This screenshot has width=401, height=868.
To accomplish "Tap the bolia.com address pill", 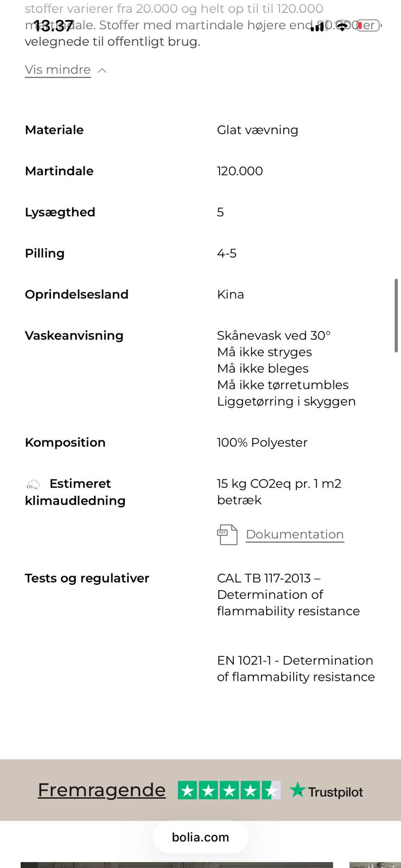I will point(200,837).
